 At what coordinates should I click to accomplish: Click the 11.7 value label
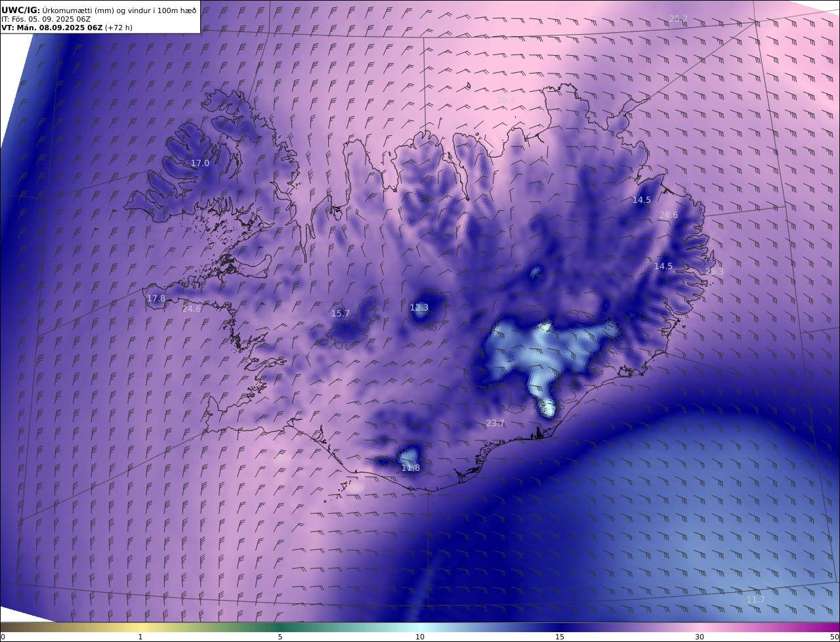pos(756,599)
